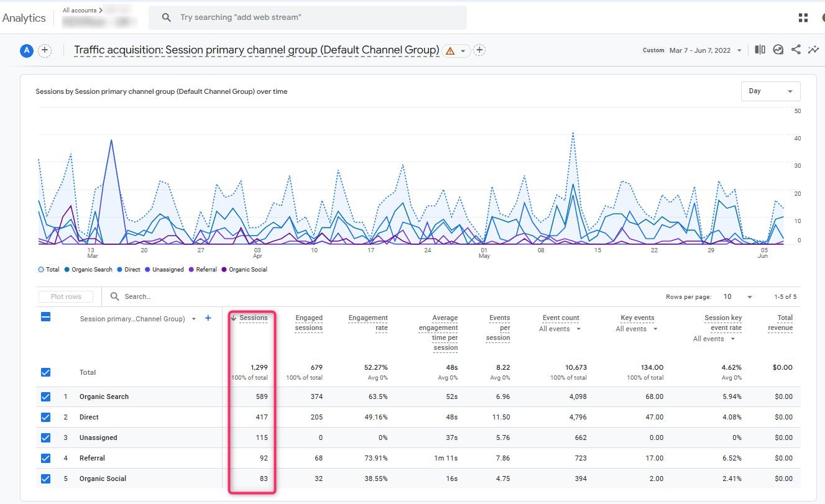Toggle Unassigned series in chart legend
The image size is (825, 504).
pos(164,270)
